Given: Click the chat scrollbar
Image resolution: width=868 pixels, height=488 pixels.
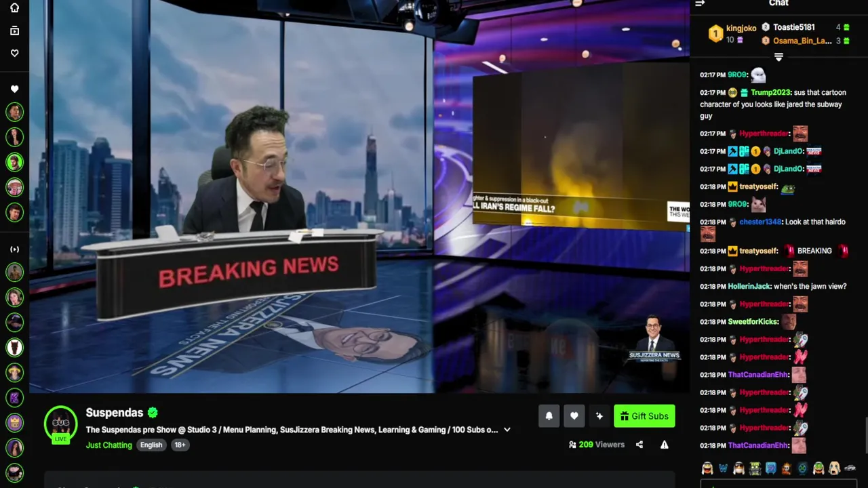Looking at the screenshot, I should point(865,434).
